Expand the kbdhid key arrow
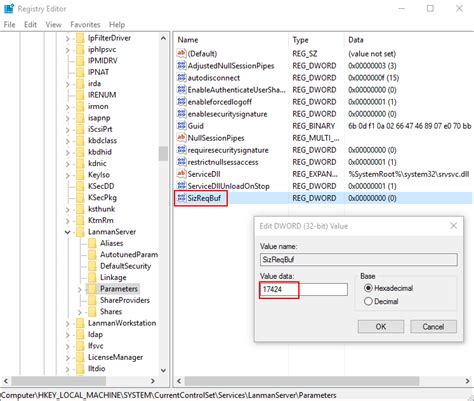The image size is (474, 401). coord(68,152)
